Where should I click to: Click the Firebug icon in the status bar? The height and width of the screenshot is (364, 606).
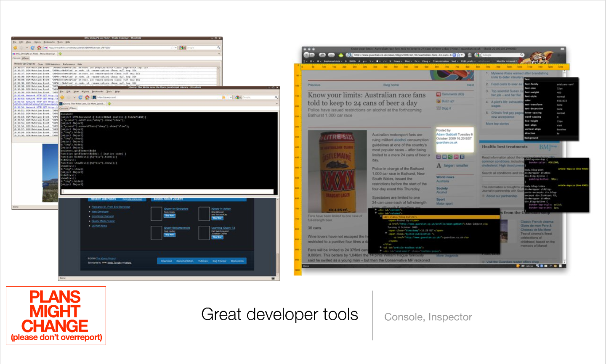click(551, 266)
